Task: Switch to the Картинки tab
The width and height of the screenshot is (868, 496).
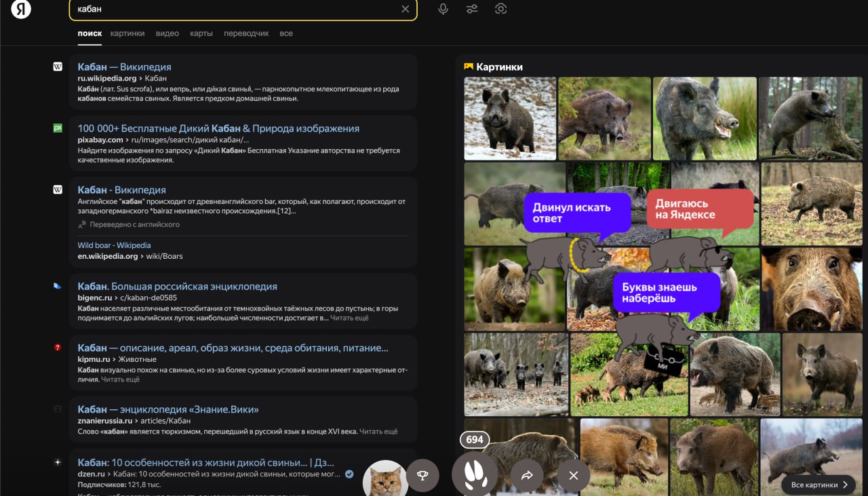Action: click(127, 33)
